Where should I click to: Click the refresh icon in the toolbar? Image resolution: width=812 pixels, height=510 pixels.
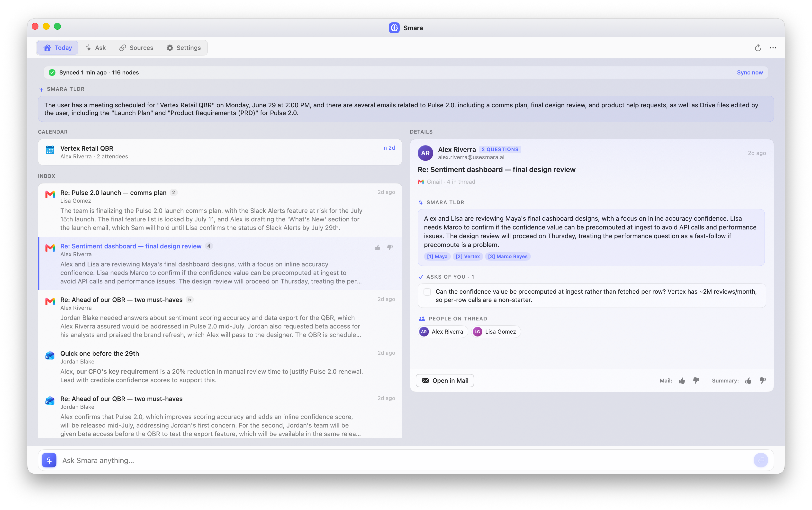click(758, 48)
